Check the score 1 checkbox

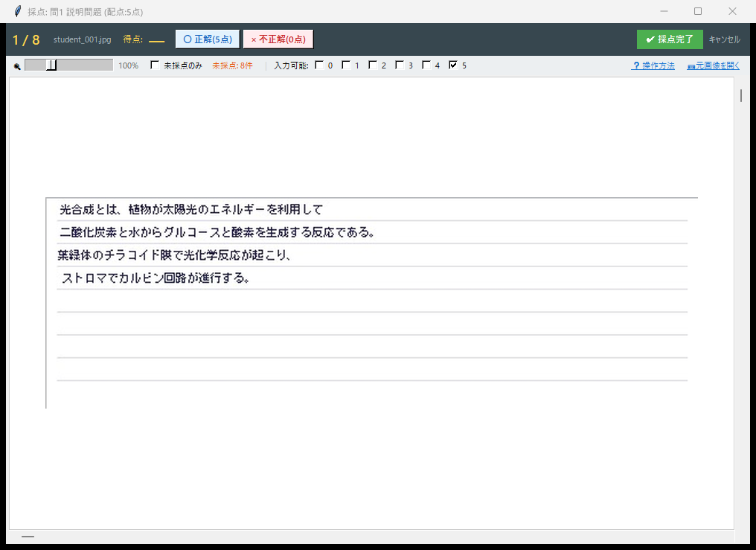346,65
